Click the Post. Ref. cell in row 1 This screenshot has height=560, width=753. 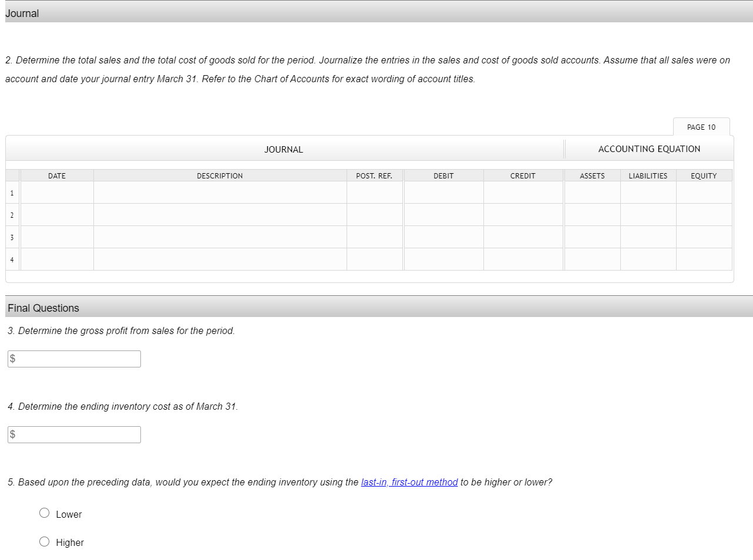[x=374, y=193]
